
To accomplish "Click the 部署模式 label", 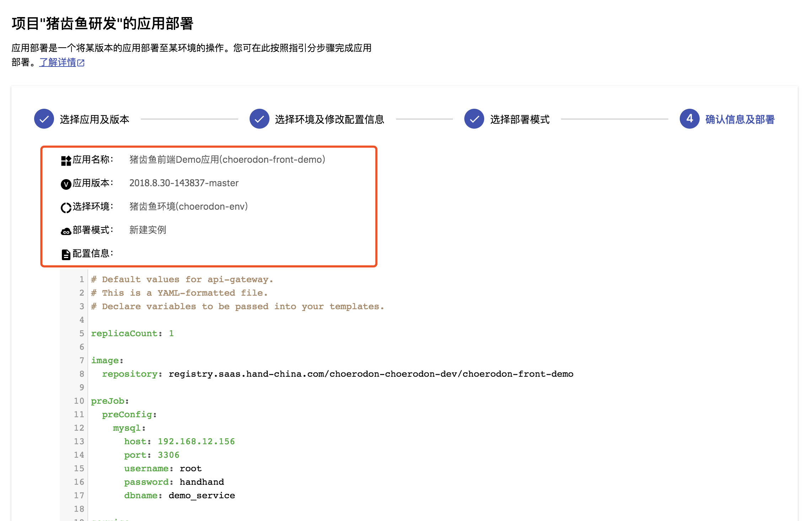I will 93,230.
